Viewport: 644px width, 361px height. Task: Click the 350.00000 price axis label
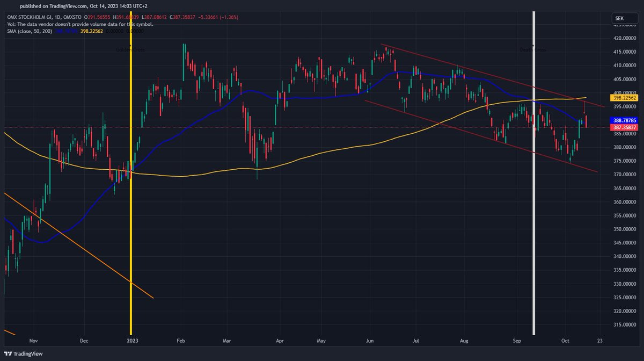tap(625, 229)
